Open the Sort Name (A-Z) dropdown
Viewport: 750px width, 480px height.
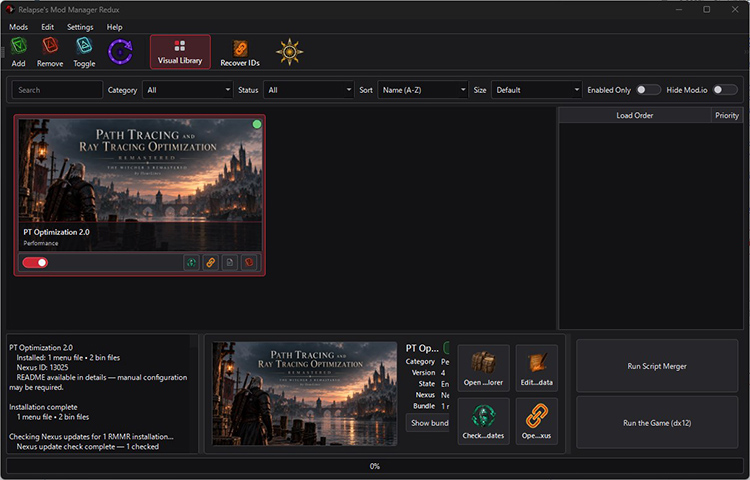pos(423,90)
